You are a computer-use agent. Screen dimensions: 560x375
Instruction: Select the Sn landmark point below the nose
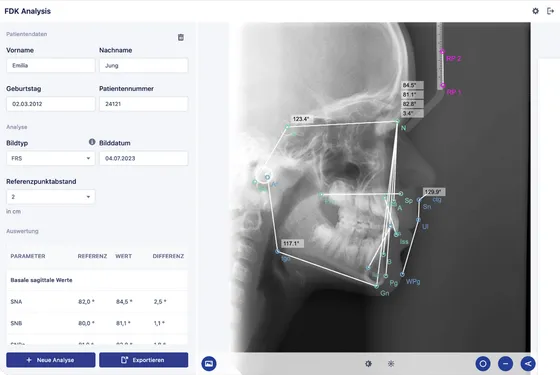(419, 200)
